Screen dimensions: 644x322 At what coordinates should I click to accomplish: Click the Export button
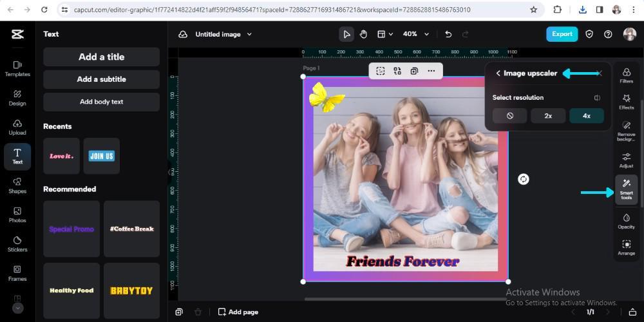point(562,34)
